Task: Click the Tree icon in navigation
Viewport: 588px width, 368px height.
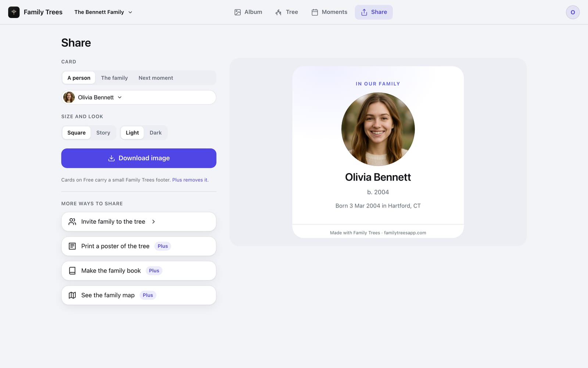Action: coord(279,12)
